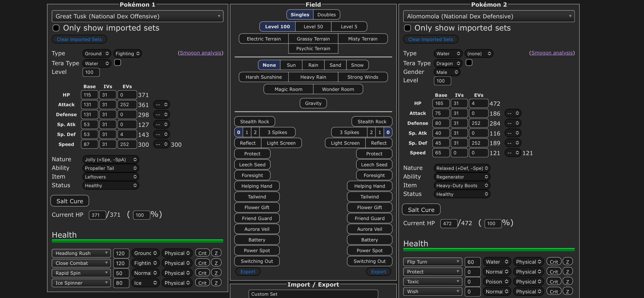The height and width of the screenshot is (298, 644).
Task: Open Pokémon 2 Speed boost stepper
Action: click(x=513, y=153)
